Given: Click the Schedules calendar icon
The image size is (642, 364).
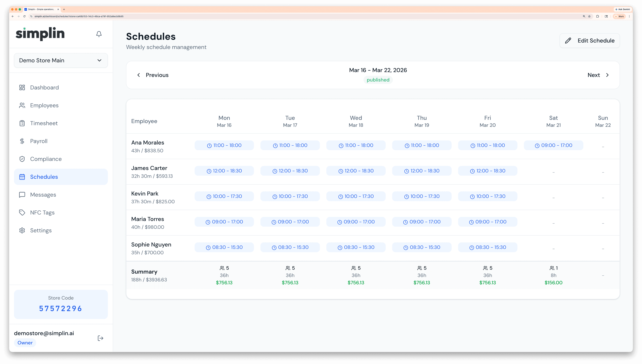Looking at the screenshot, I should click(x=22, y=177).
